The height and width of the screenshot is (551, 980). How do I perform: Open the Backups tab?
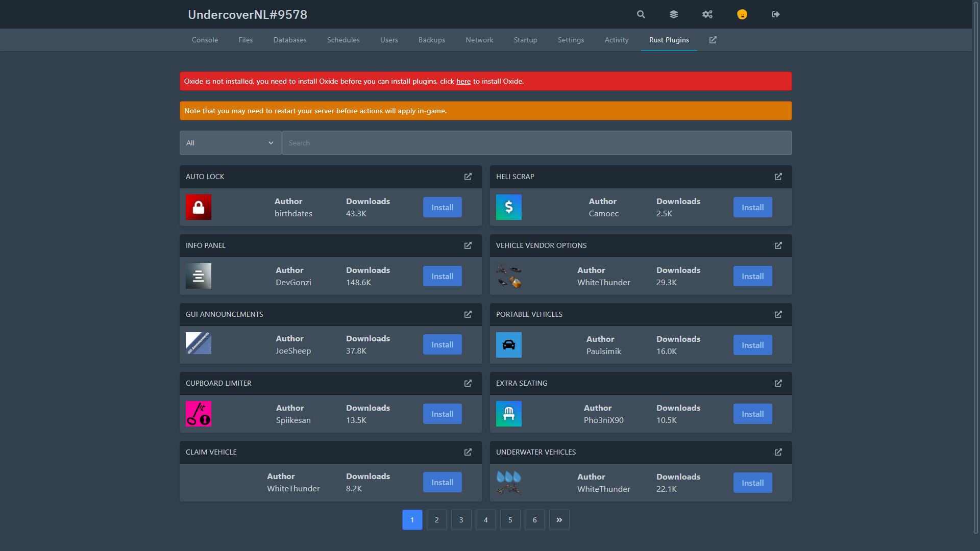click(x=432, y=40)
